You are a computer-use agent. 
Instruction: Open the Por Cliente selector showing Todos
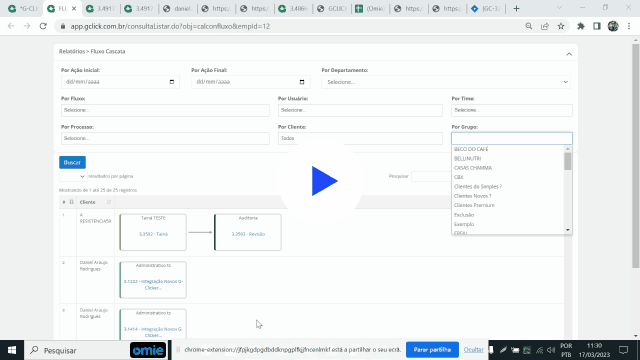[x=360, y=138]
